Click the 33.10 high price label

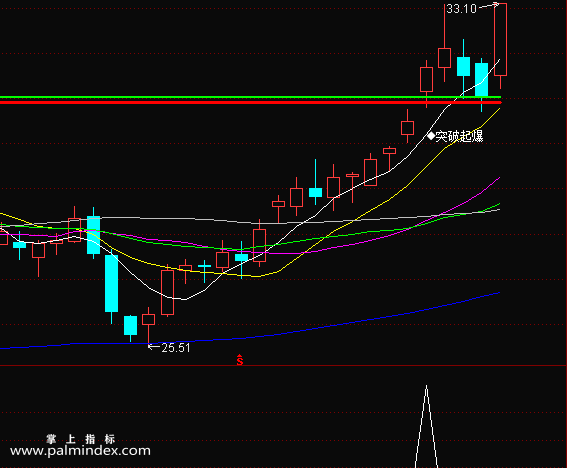[x=461, y=9]
